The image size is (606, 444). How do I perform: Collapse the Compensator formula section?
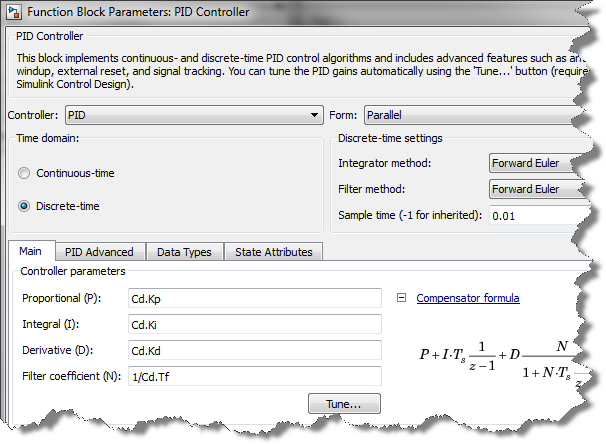[402, 298]
